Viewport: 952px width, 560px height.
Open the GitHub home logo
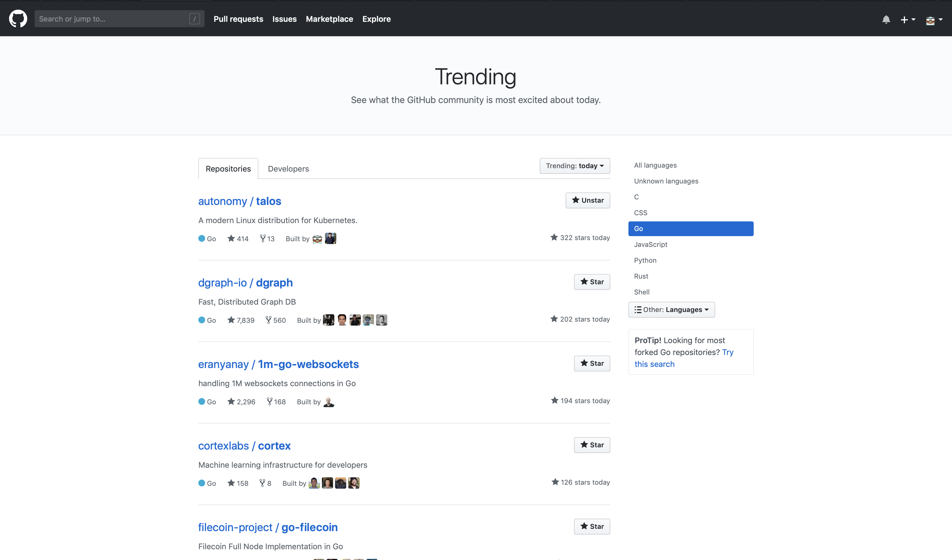coord(18,19)
